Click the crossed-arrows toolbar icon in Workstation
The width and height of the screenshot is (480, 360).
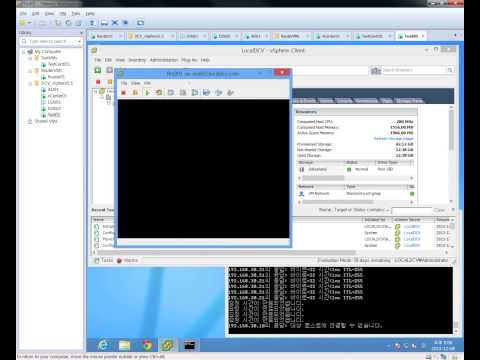click(115, 23)
